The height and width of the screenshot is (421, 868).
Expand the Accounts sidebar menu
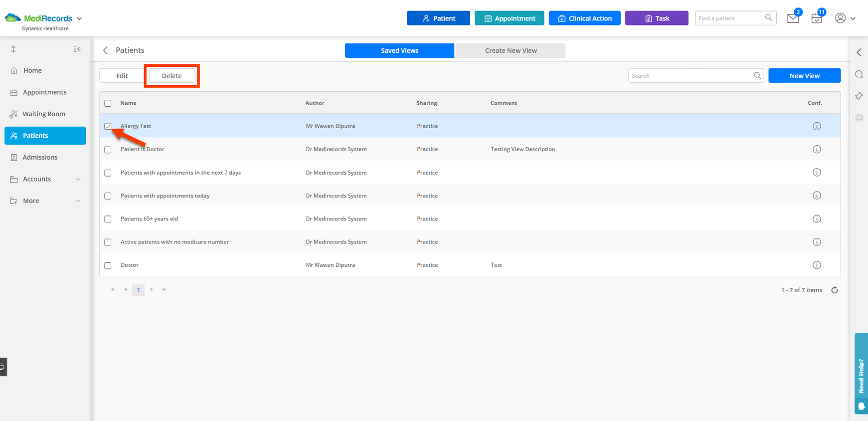point(45,179)
